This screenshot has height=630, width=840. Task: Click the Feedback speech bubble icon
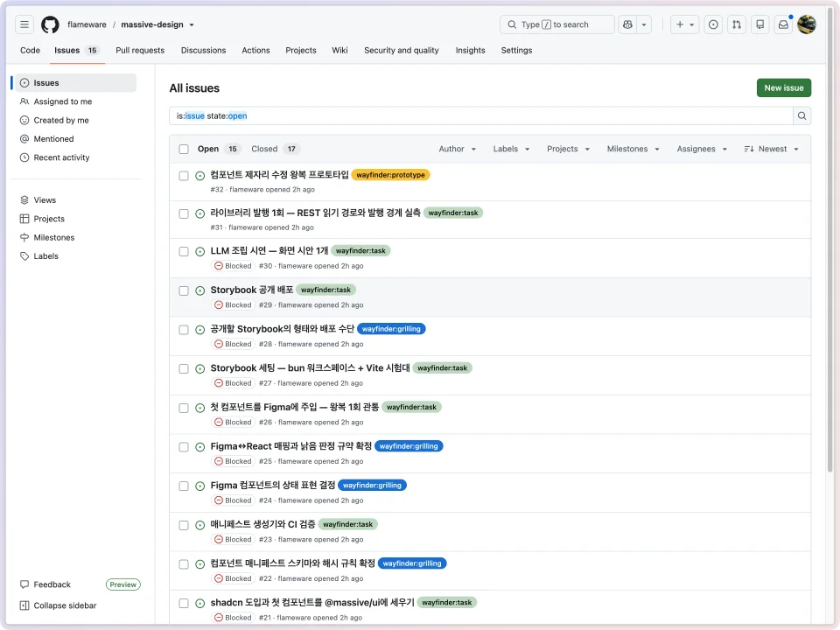[x=24, y=584]
